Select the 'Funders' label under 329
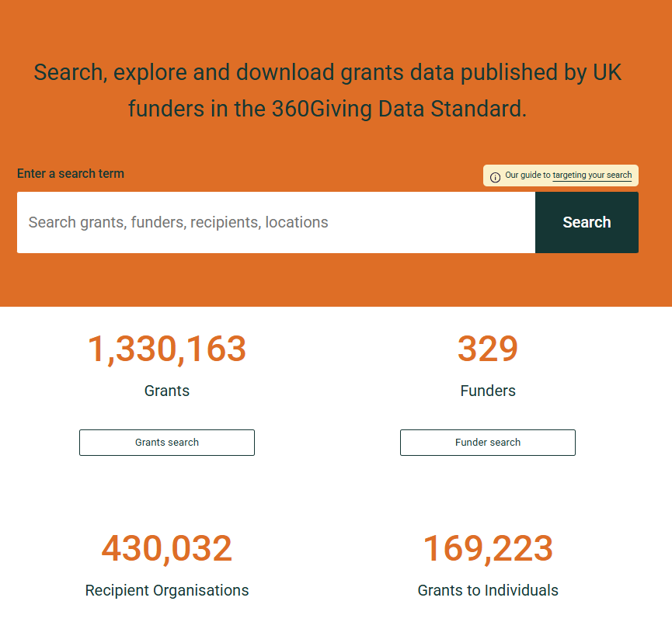 tap(488, 391)
